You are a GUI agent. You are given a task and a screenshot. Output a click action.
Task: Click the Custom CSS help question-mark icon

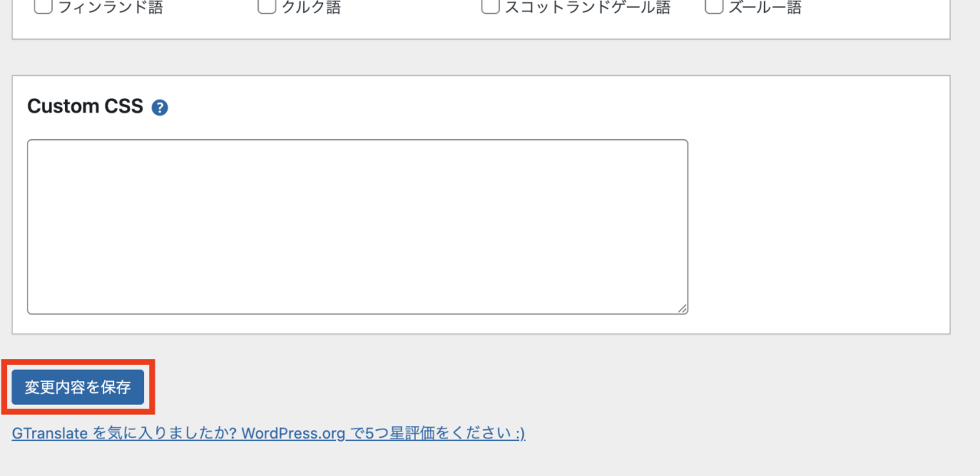point(159,107)
